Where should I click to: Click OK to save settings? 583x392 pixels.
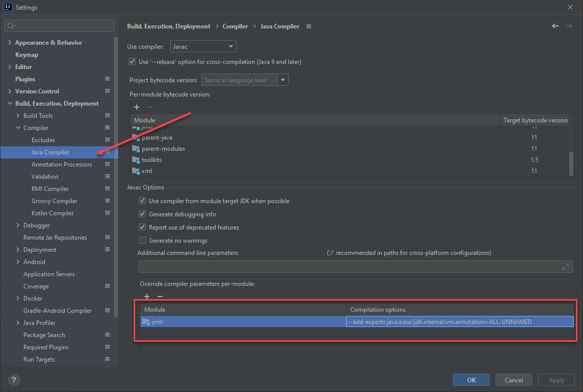[471, 380]
